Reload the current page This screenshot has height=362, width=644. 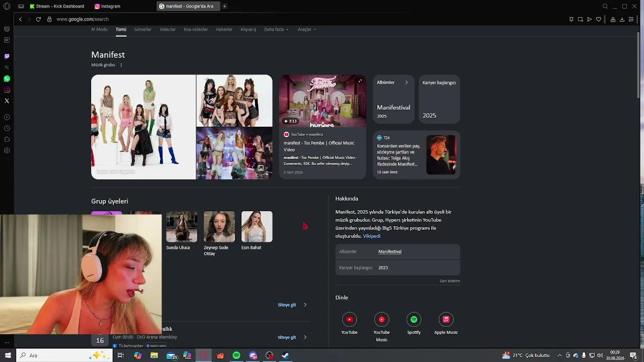[38, 19]
